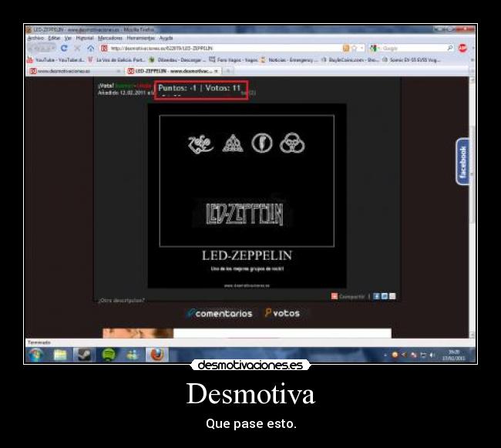Reload the page with the refresh icon
The height and width of the screenshot is (448, 501).
point(64,48)
